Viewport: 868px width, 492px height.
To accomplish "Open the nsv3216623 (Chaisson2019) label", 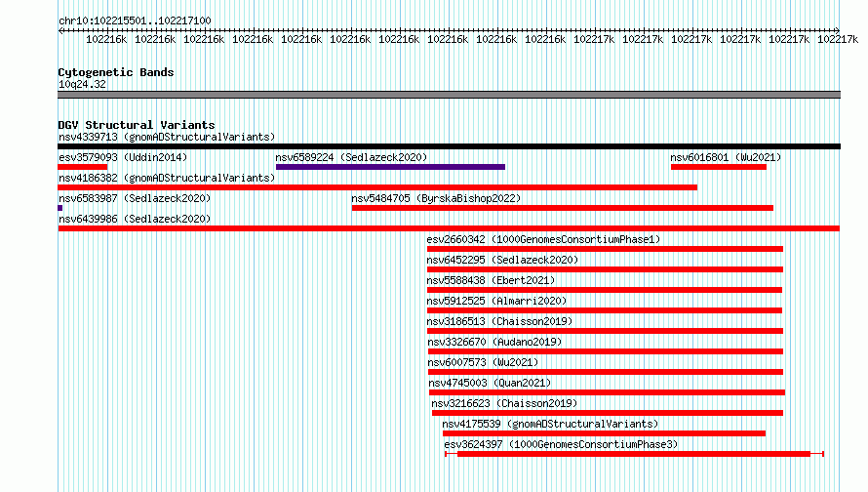I will pos(505,403).
